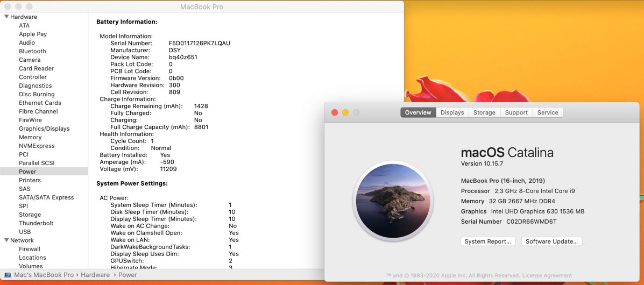Collapse the Hardware section triangle

tap(6, 17)
